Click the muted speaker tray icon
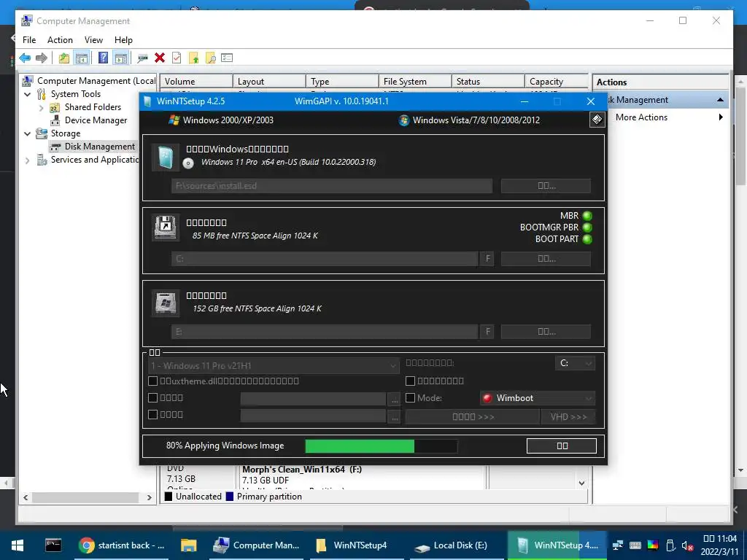747x560 pixels. [686, 545]
